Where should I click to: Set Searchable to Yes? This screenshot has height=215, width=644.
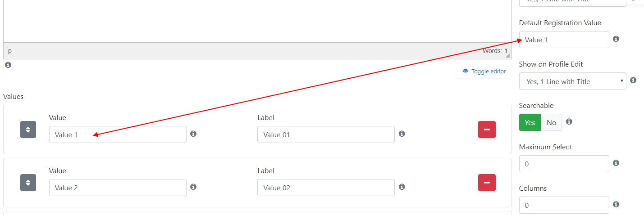coord(530,122)
